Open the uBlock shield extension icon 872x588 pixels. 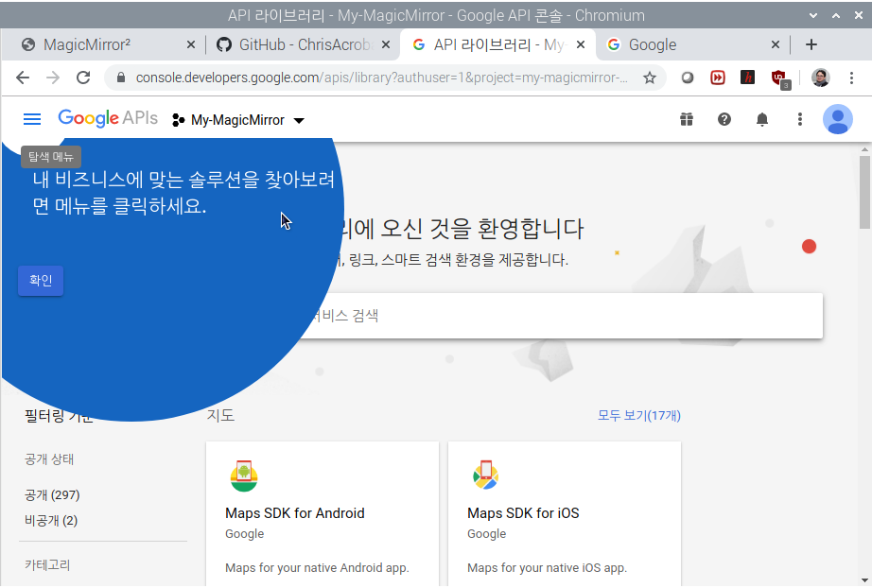point(779,78)
